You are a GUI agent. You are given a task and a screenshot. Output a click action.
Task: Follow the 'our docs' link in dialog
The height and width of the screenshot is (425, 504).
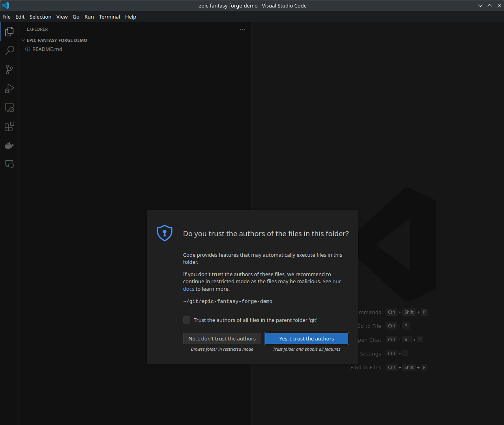coord(337,281)
